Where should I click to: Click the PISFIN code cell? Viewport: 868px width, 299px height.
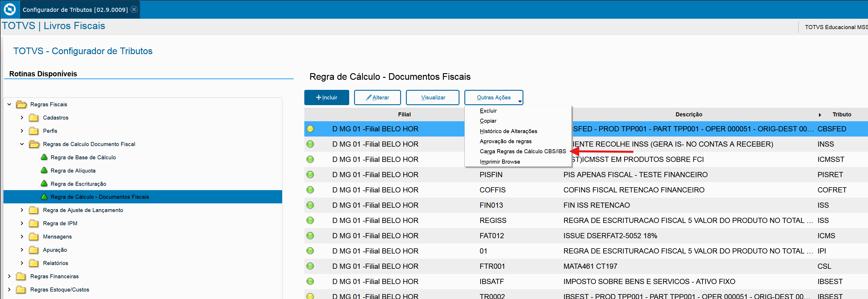[x=491, y=175]
